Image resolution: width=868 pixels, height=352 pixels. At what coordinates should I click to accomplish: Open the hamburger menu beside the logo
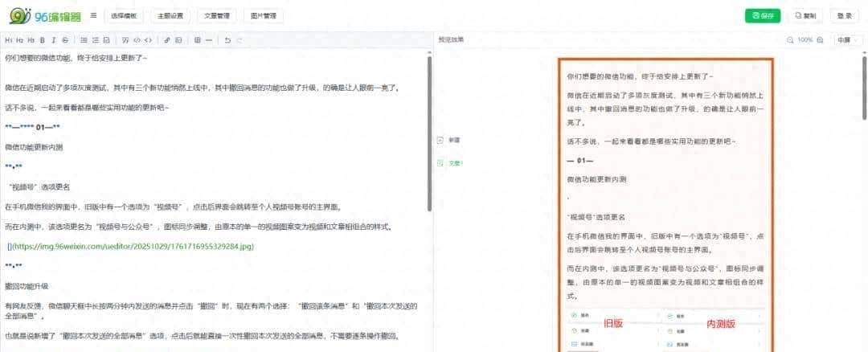pos(93,15)
